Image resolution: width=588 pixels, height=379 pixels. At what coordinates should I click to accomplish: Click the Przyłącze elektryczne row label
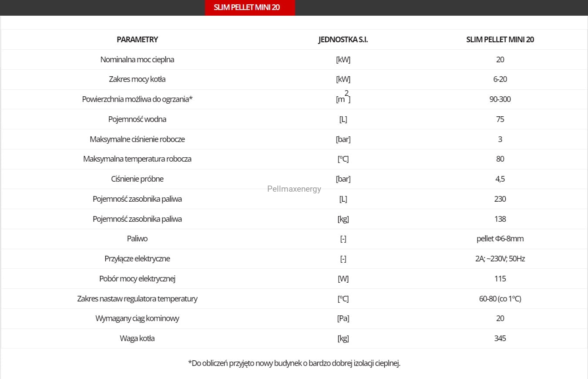tap(137, 259)
